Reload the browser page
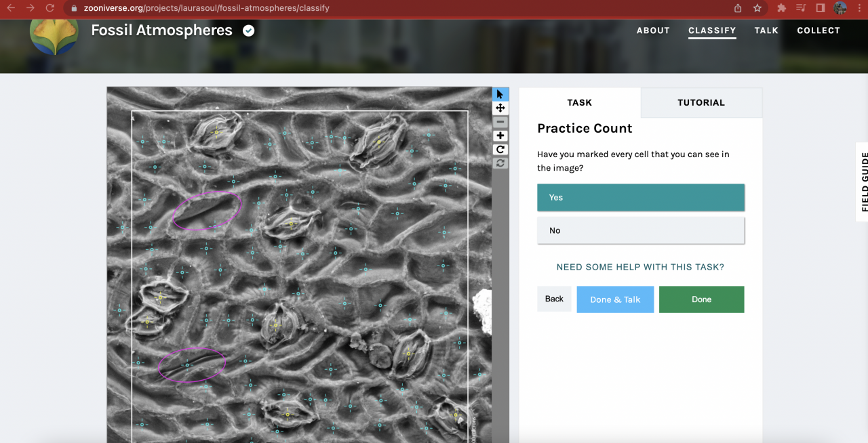868x443 pixels. [x=50, y=8]
